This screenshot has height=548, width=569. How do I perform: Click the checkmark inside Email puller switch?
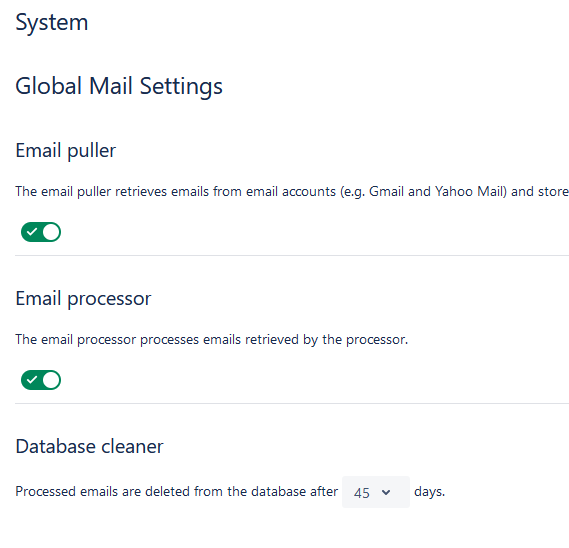[32, 232]
